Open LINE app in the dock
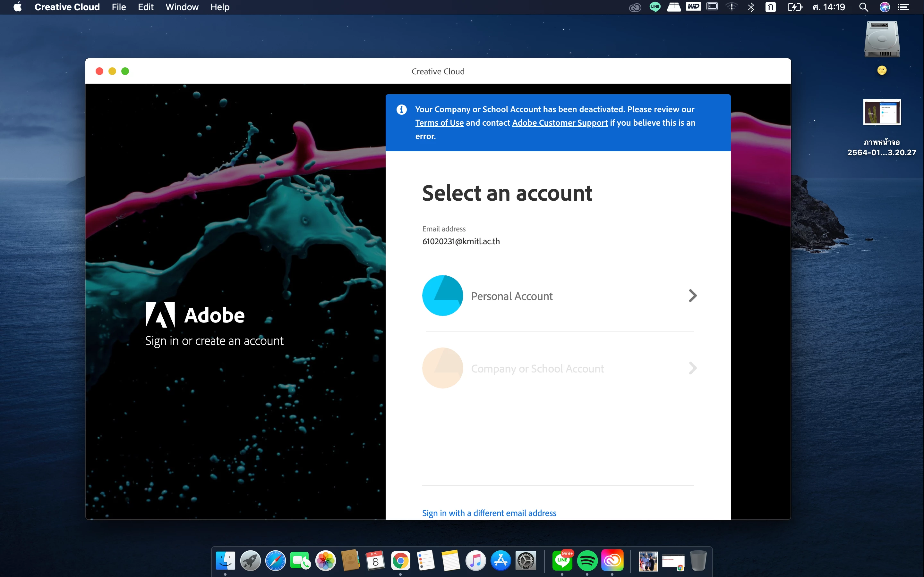The image size is (924, 577). click(562, 561)
